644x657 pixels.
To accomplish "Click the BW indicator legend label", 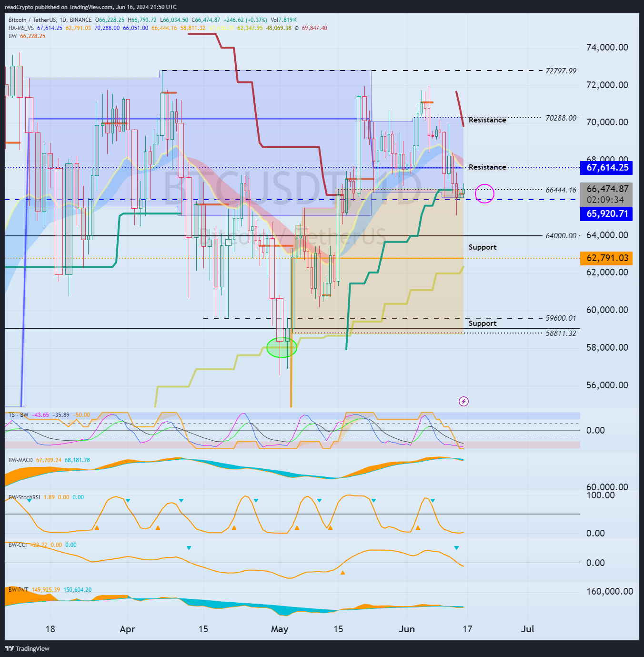I will point(12,36).
